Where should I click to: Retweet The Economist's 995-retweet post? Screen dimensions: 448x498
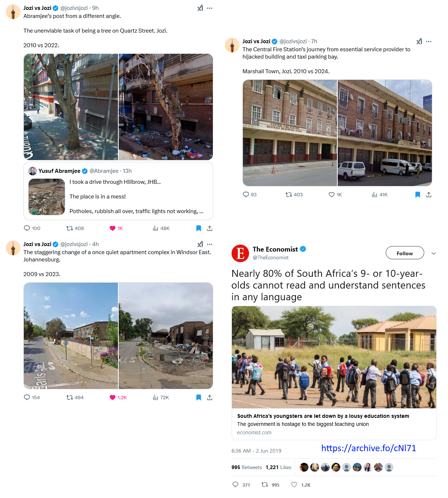pos(264,484)
